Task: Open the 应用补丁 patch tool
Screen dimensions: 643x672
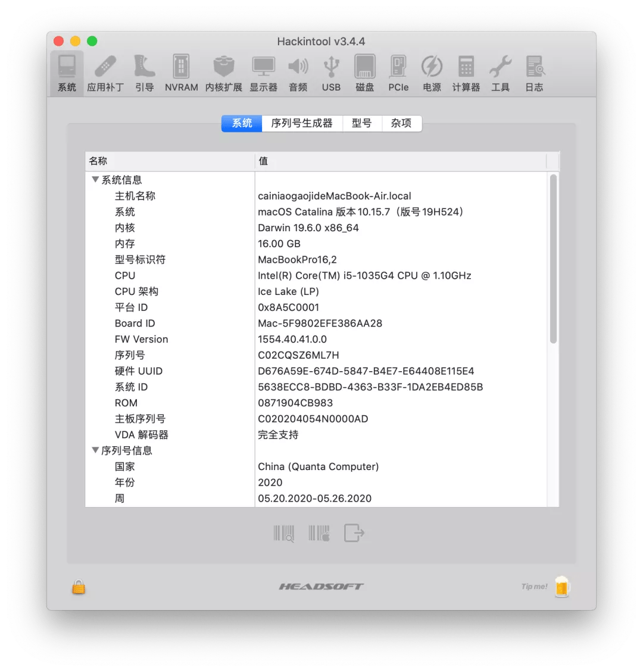Action: click(x=105, y=73)
